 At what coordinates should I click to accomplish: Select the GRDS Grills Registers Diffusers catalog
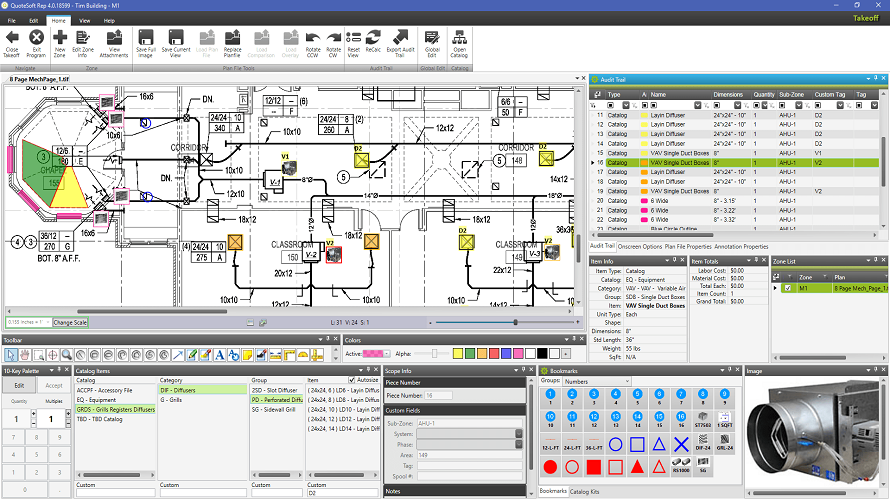tap(115, 409)
